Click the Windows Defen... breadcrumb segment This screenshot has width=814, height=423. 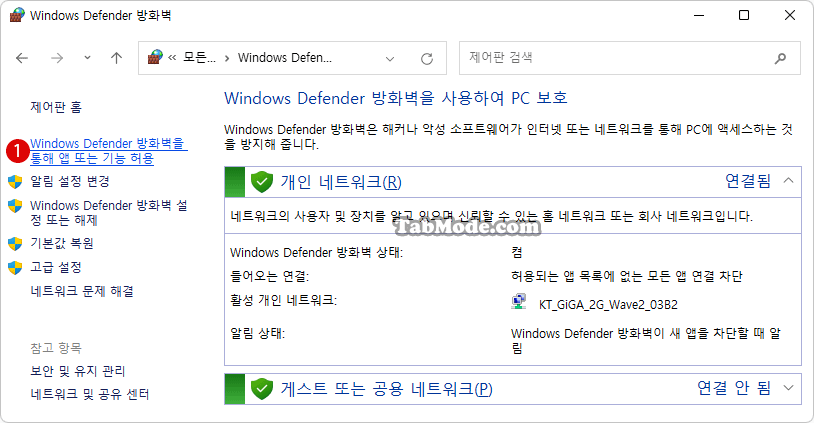284,58
